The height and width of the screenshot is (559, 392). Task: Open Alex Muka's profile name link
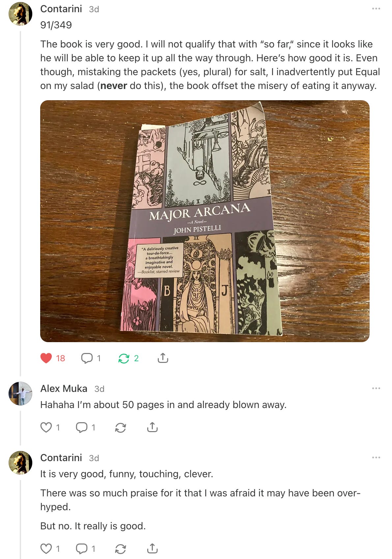click(64, 389)
